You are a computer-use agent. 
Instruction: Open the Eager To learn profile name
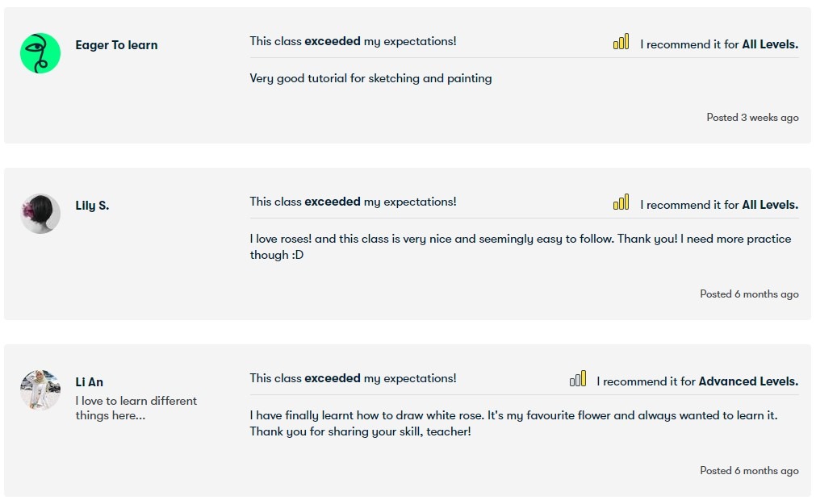pos(116,45)
